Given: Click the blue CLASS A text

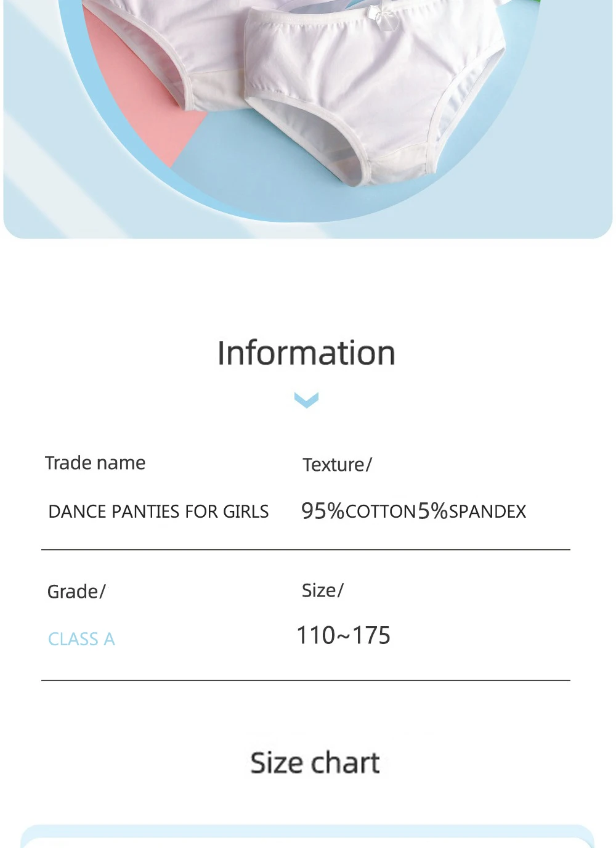Looking at the screenshot, I should [x=81, y=639].
